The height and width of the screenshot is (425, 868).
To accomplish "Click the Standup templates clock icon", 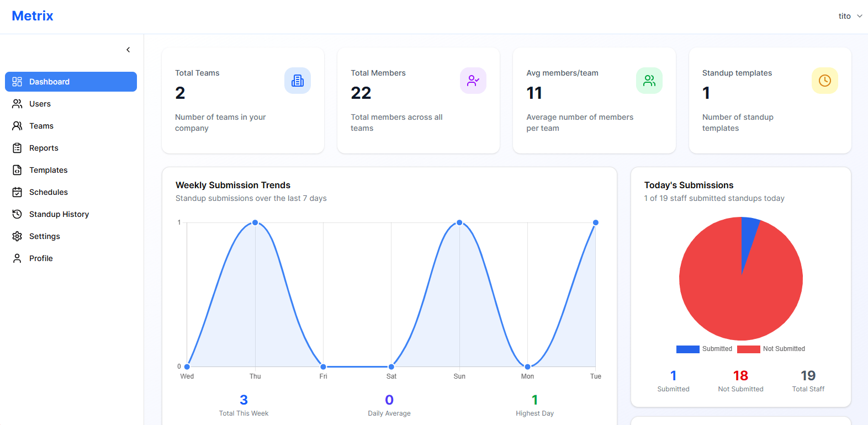I will (x=824, y=81).
